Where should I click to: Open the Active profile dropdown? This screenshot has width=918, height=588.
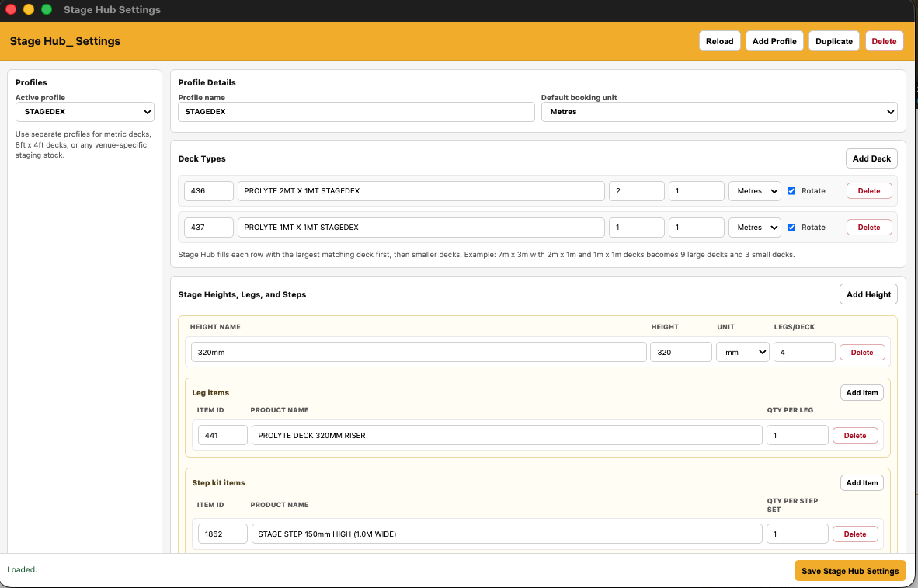pos(85,112)
